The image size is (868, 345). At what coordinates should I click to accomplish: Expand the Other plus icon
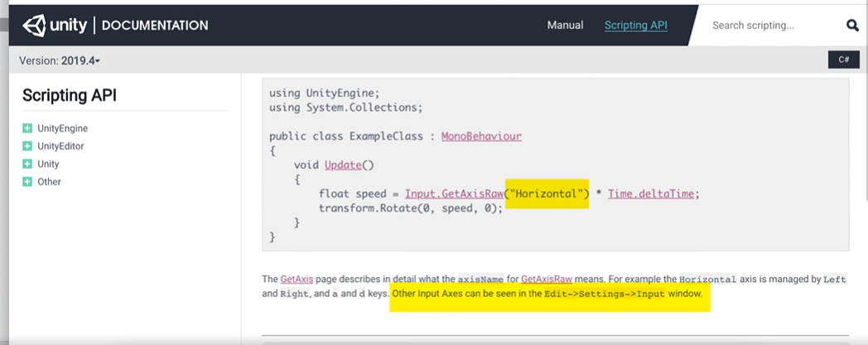pyautogui.click(x=27, y=182)
